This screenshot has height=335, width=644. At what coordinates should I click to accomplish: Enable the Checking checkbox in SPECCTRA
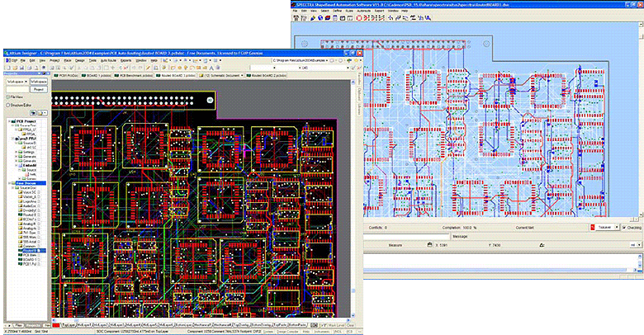623,228
